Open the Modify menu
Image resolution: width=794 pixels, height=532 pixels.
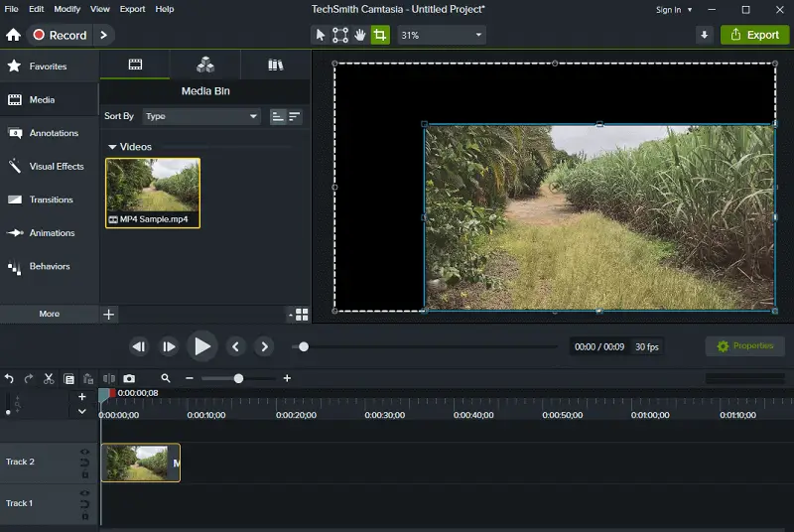tap(66, 9)
